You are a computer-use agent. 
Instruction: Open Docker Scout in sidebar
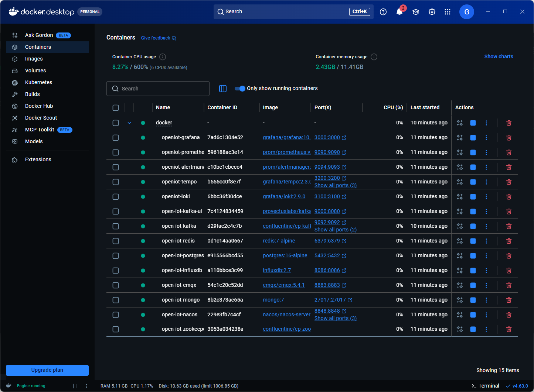point(47,118)
